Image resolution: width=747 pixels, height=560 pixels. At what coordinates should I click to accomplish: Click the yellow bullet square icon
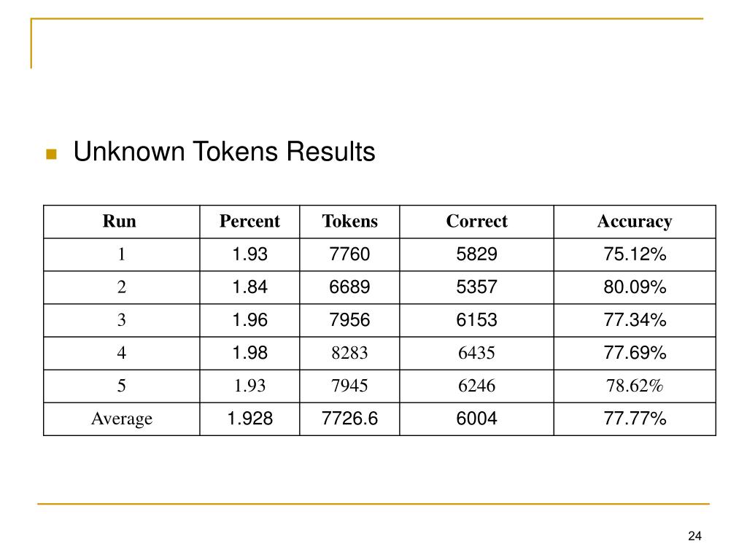[52, 154]
